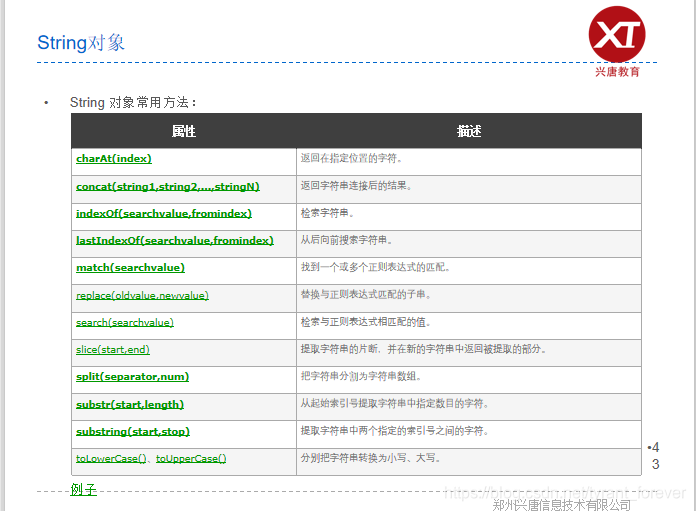
Task: Open the match(searchvalue) link
Action: click(x=130, y=268)
